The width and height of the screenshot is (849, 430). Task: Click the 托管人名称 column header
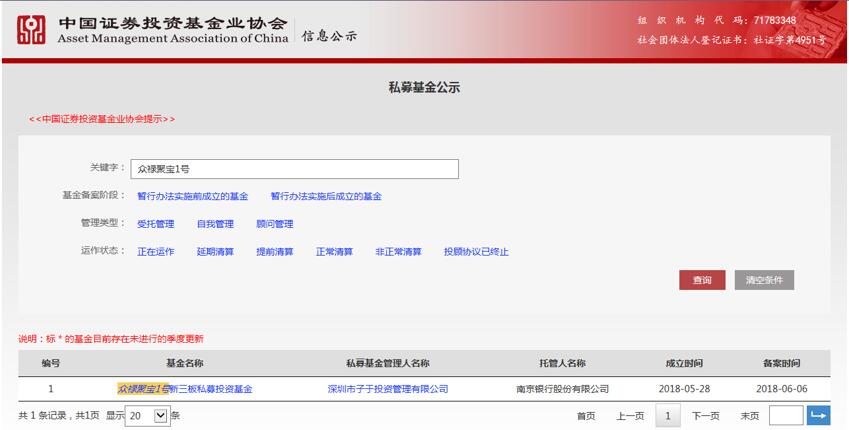click(562, 363)
